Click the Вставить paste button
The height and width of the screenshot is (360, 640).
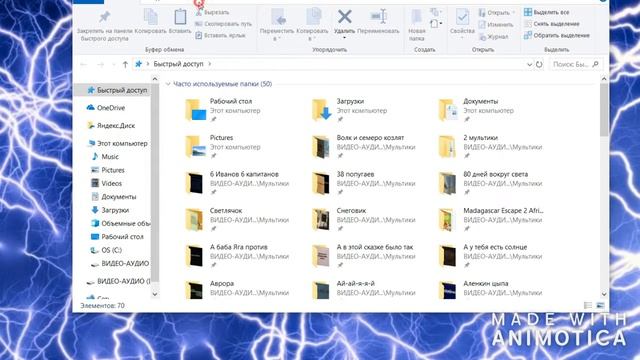tap(180, 21)
